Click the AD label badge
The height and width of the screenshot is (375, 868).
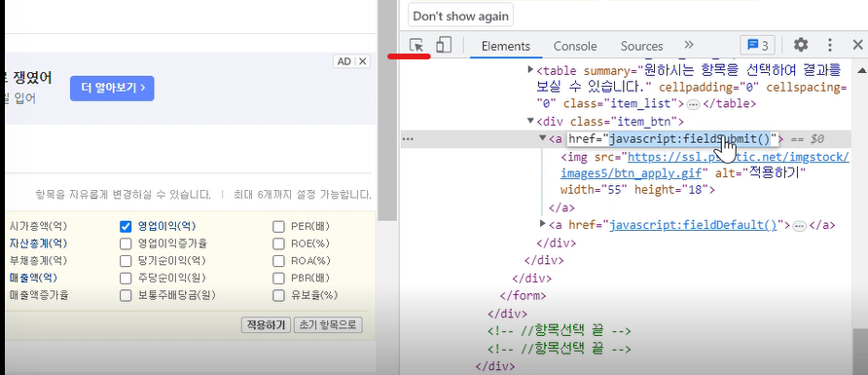click(x=344, y=61)
